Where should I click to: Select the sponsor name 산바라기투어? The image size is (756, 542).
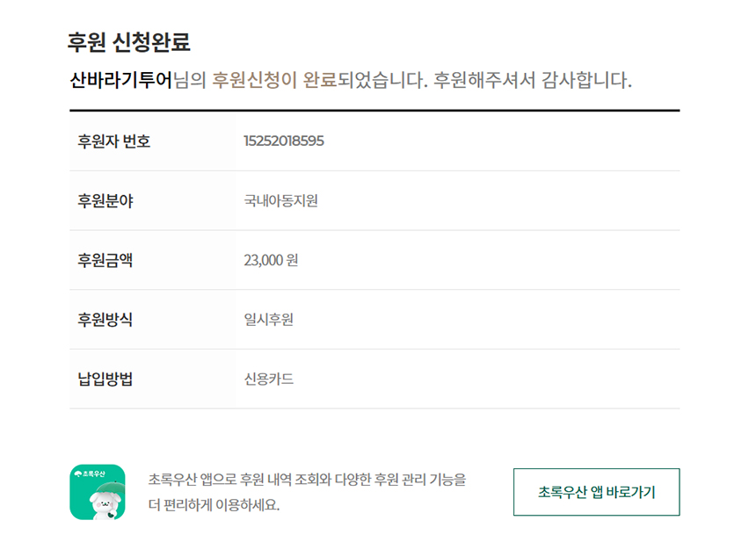(120, 81)
